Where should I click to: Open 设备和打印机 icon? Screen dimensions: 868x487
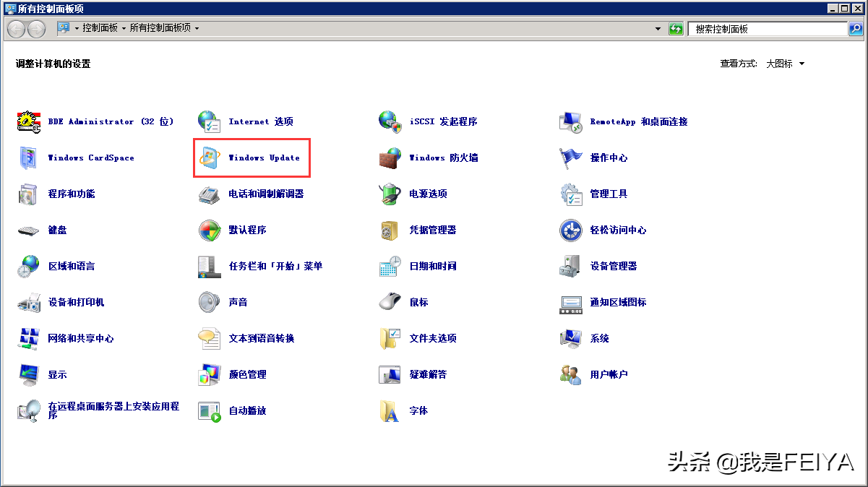[x=29, y=302]
